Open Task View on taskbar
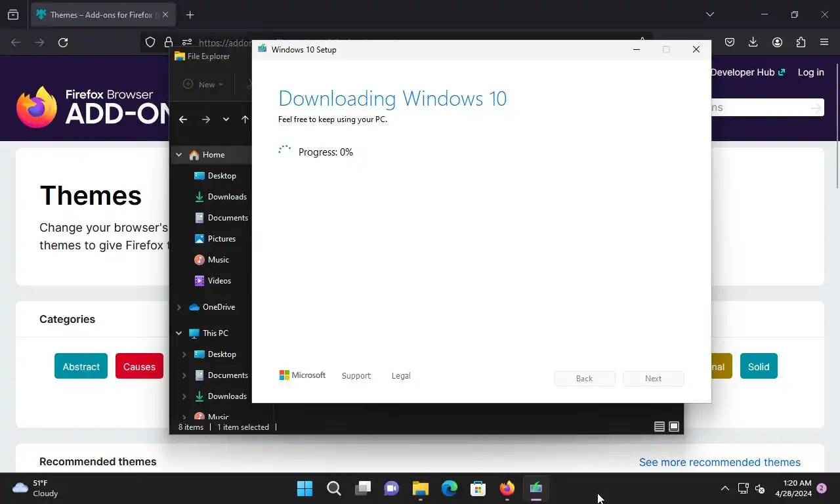This screenshot has width=840, height=504. click(x=362, y=488)
